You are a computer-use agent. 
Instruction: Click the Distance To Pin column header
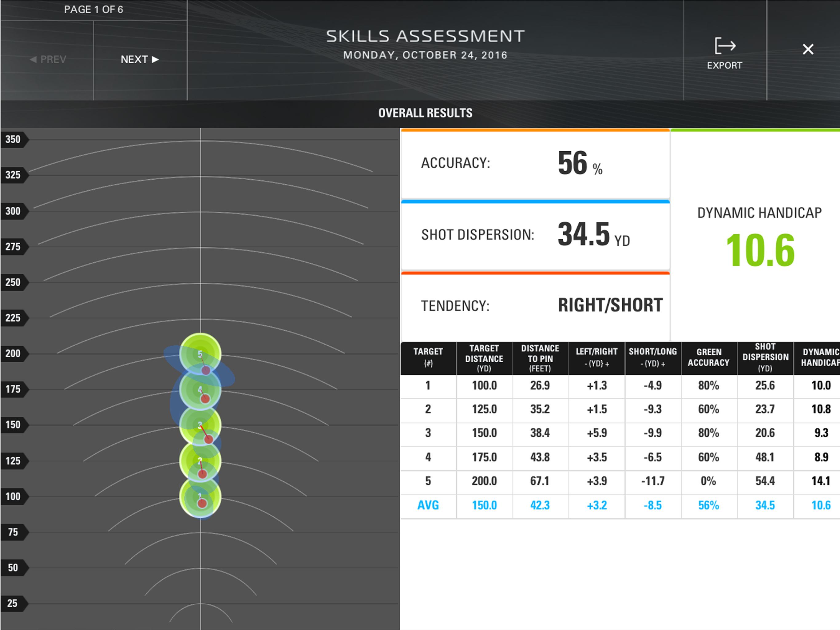(x=540, y=358)
